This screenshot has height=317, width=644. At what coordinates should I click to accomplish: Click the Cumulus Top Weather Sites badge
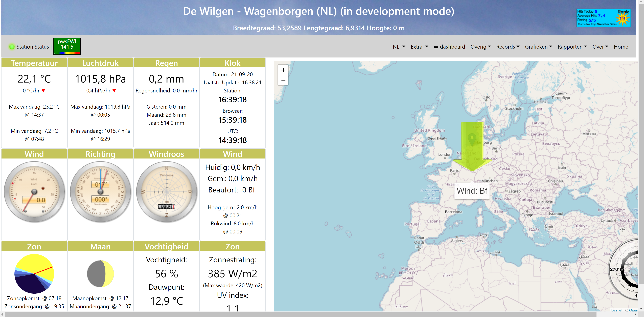603,18
